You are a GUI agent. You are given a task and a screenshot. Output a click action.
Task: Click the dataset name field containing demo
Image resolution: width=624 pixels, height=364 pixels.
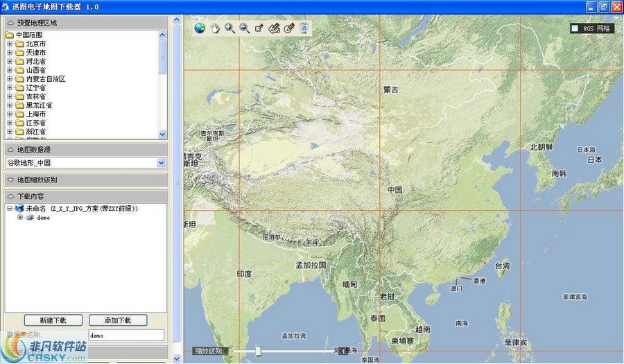click(126, 336)
